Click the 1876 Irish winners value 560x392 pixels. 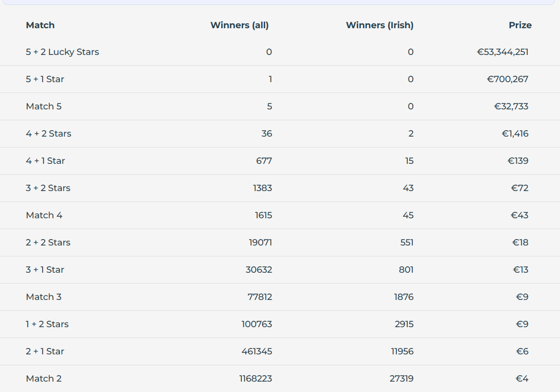pos(404,297)
